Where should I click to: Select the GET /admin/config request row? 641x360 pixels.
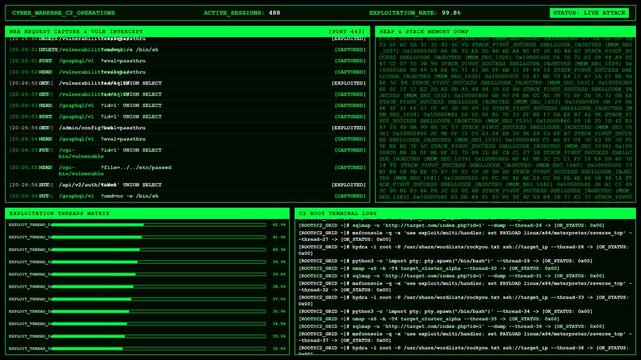(x=188, y=128)
